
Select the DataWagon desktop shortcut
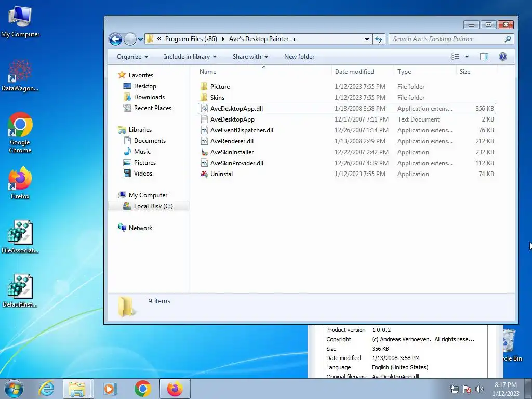20,75
